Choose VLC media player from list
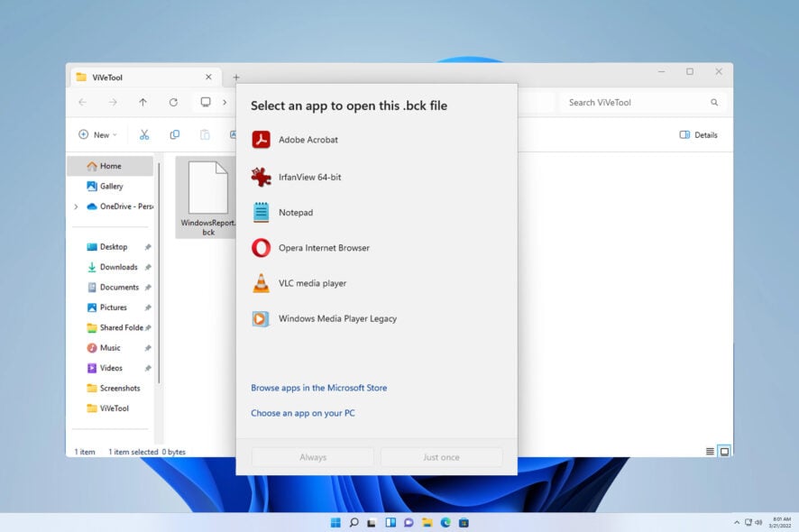Viewport: 799px width, 532px height. [312, 283]
